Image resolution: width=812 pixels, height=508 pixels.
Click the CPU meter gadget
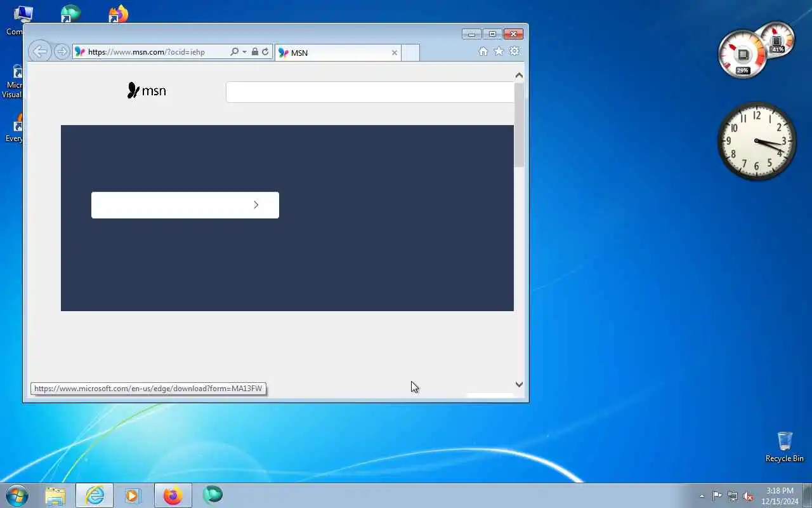(742, 55)
